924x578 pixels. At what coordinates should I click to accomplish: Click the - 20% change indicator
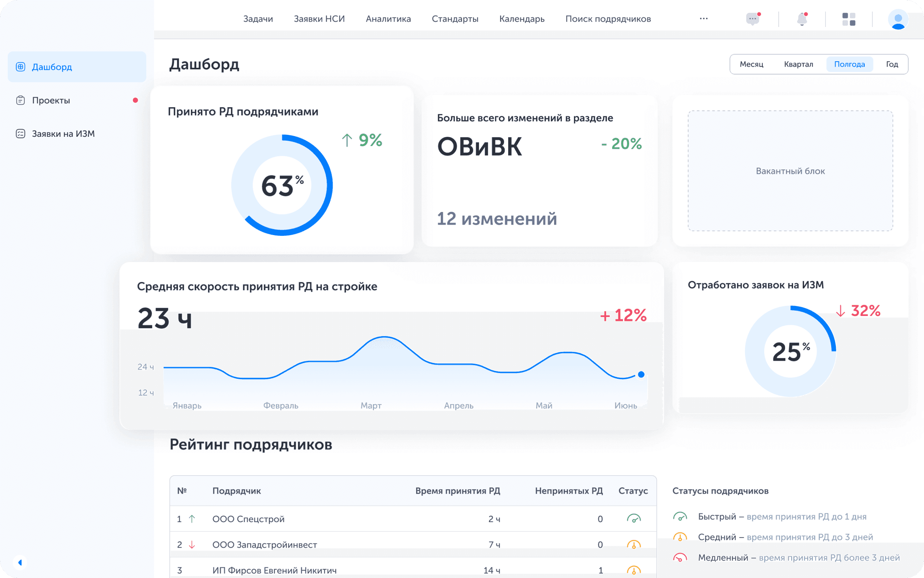(x=621, y=144)
